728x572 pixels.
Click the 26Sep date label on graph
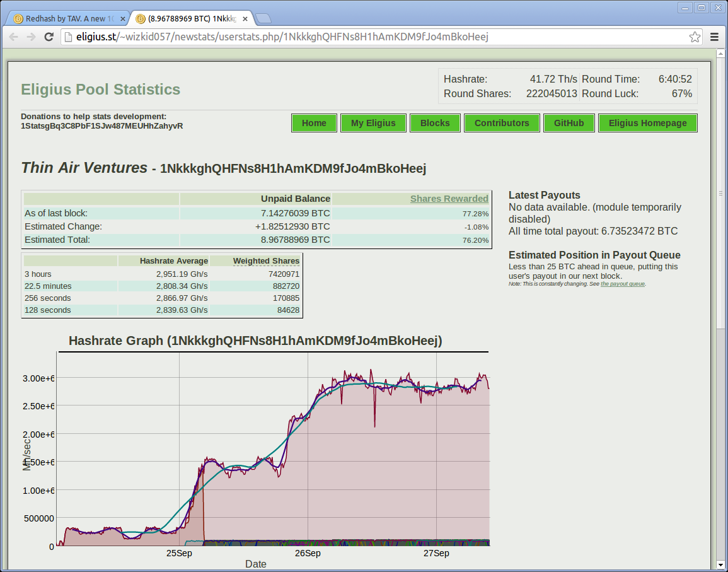pos(308,554)
